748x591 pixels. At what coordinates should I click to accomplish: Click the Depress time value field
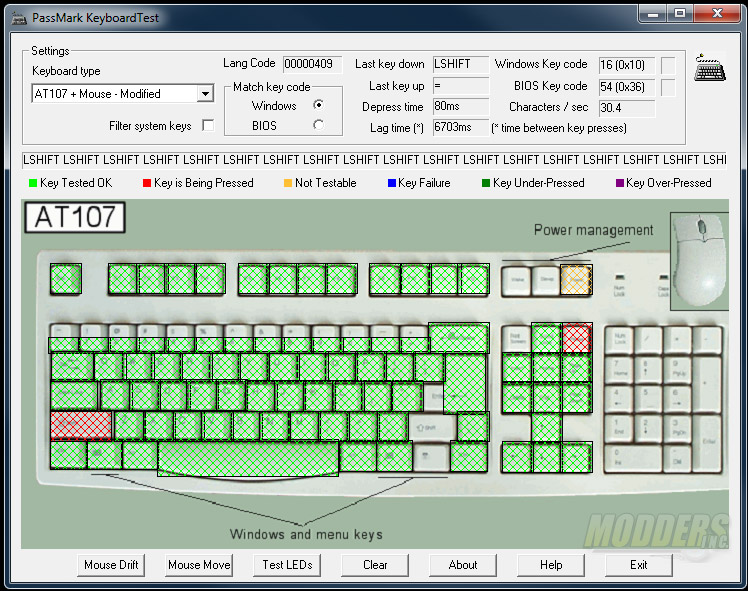click(x=461, y=106)
